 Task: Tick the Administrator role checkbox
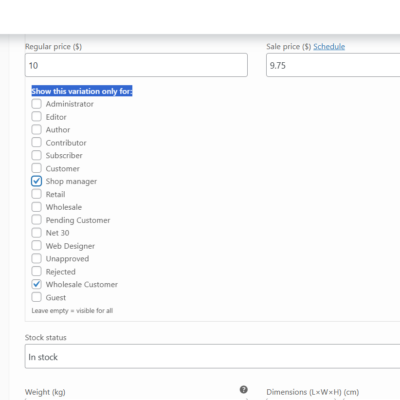coord(36,104)
